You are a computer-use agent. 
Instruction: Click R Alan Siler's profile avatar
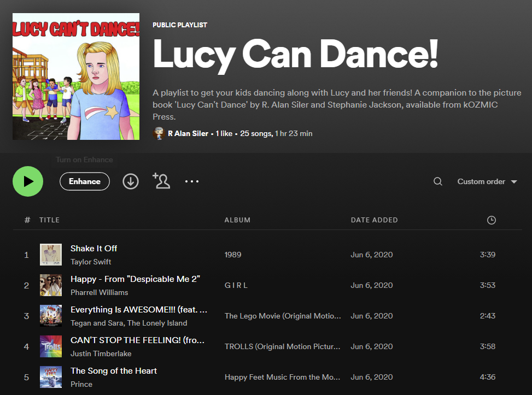(x=159, y=133)
